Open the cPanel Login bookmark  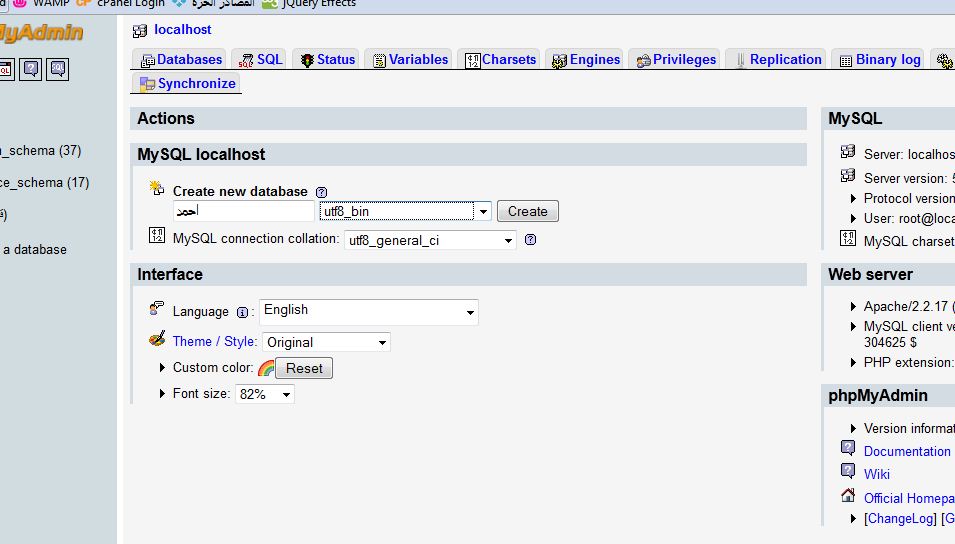121,4
